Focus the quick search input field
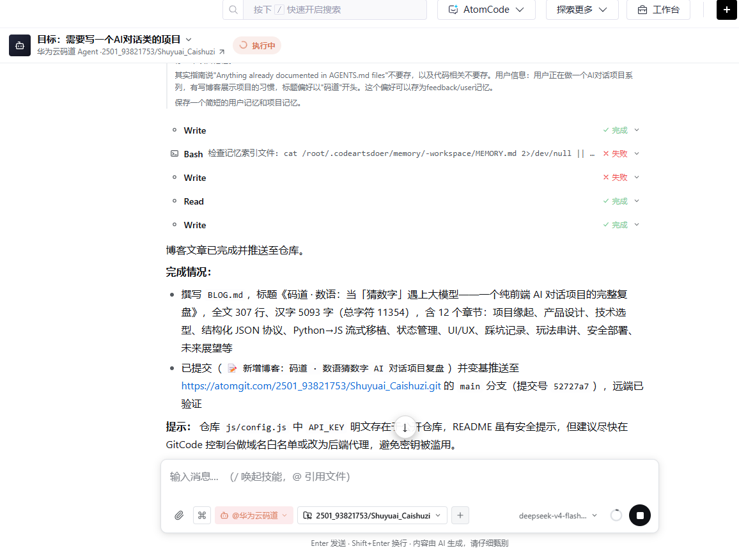 coord(334,10)
